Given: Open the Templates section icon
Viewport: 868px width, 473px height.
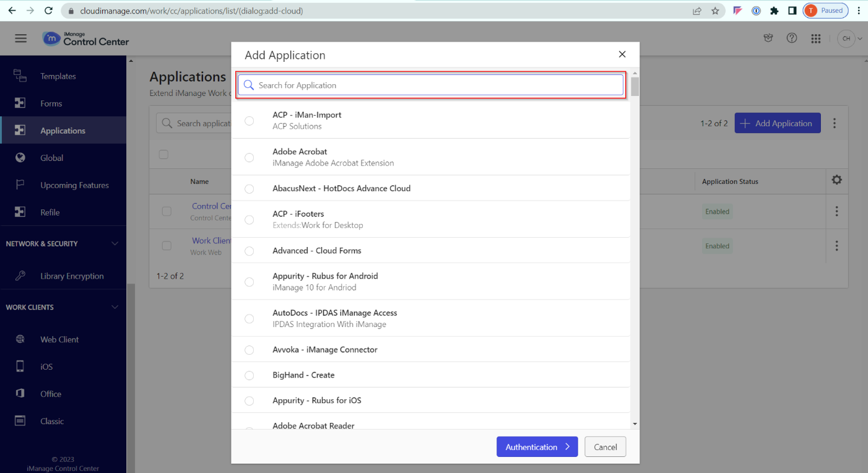Looking at the screenshot, I should pyautogui.click(x=19, y=76).
